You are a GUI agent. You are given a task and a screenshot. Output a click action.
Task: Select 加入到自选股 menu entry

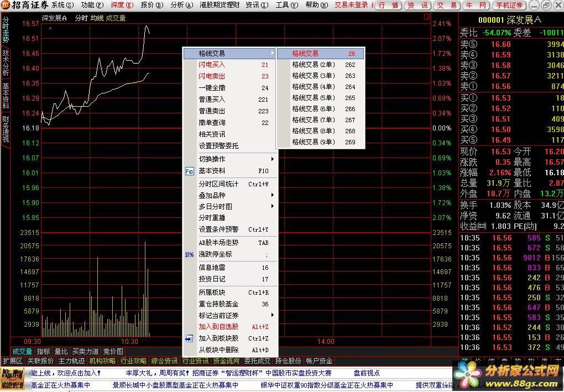click(231, 327)
